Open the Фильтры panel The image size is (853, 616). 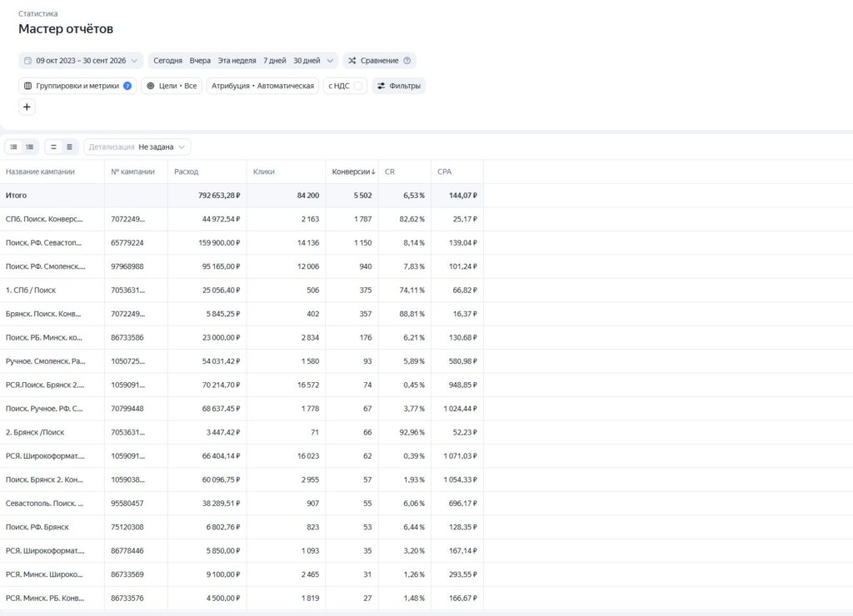pyautogui.click(x=399, y=86)
